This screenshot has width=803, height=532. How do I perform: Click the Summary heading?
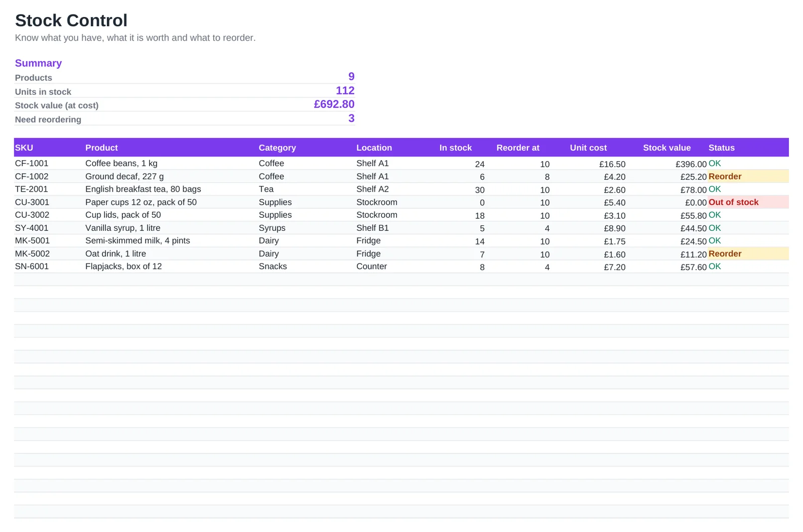pos(38,63)
